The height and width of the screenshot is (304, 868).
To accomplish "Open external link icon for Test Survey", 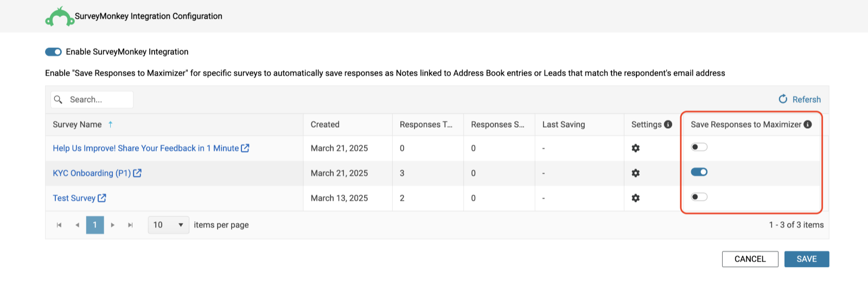I will tap(102, 198).
